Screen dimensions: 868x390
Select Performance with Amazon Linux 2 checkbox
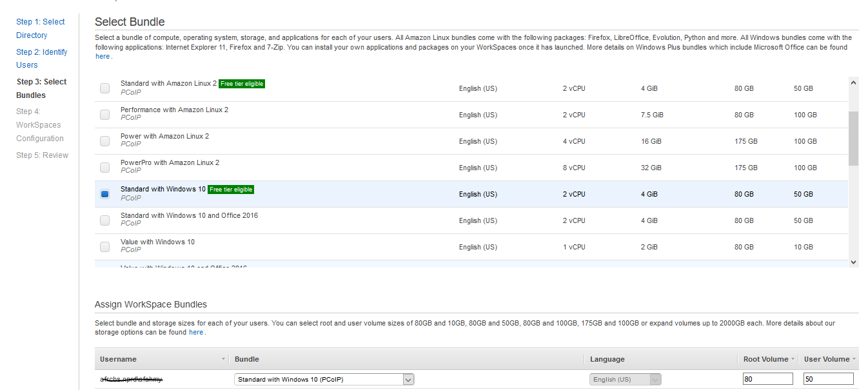(104, 115)
